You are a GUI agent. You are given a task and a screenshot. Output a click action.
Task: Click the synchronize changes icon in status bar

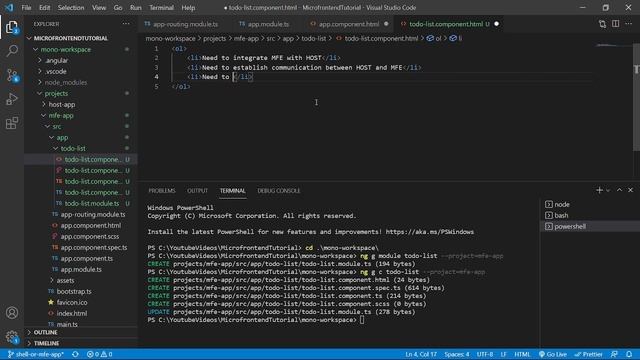tap(75, 354)
